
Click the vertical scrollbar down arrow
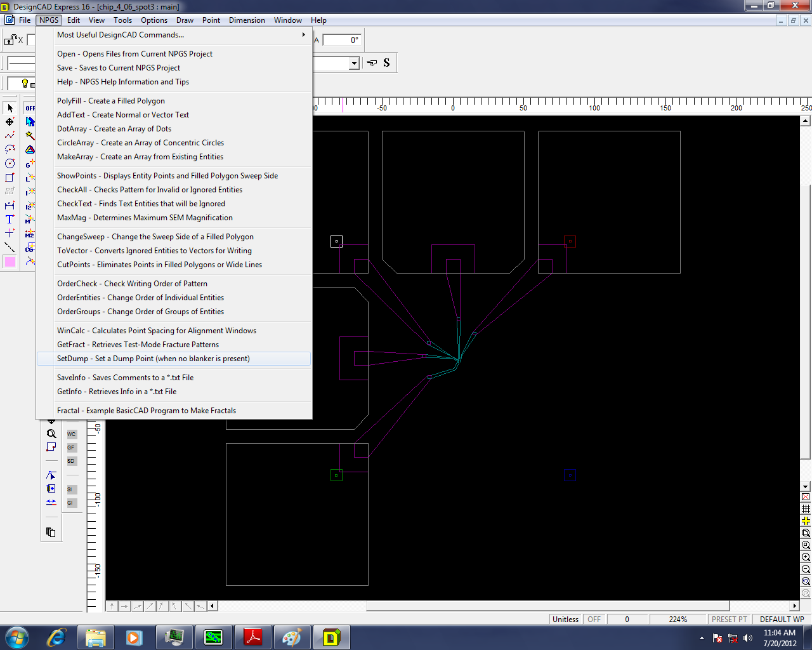point(806,486)
